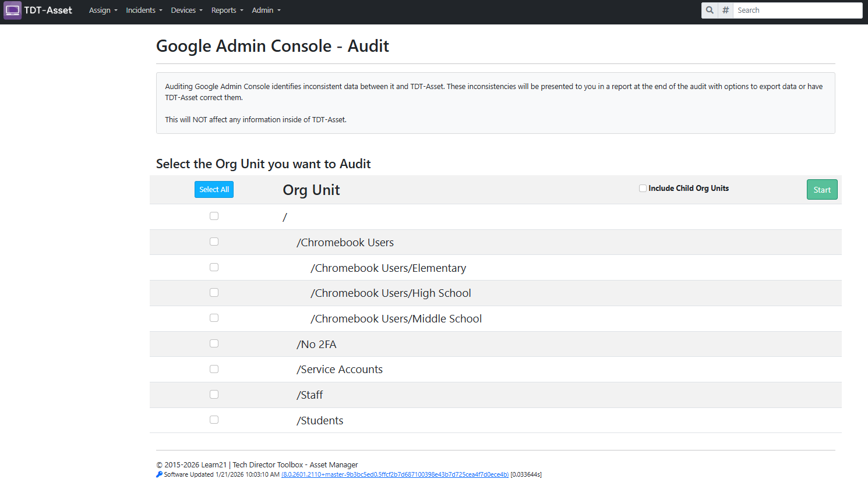Select the Chromebook Users/Elementary checkbox

tap(214, 267)
